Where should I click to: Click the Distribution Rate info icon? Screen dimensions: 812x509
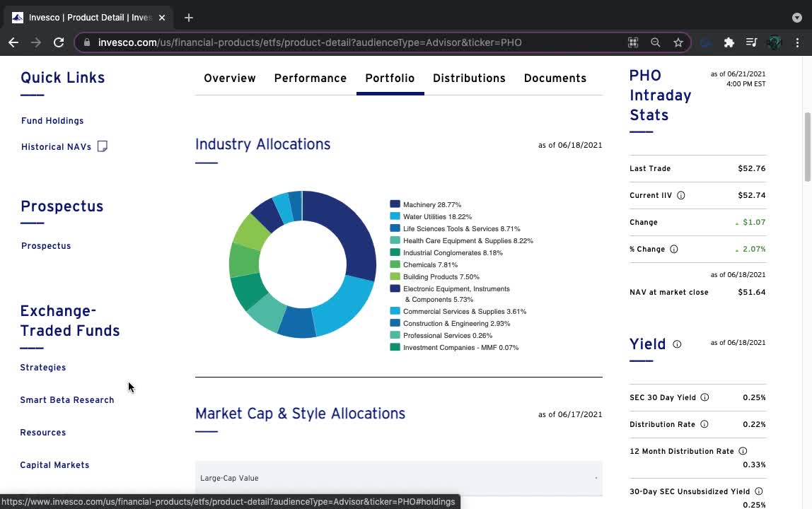704,424
